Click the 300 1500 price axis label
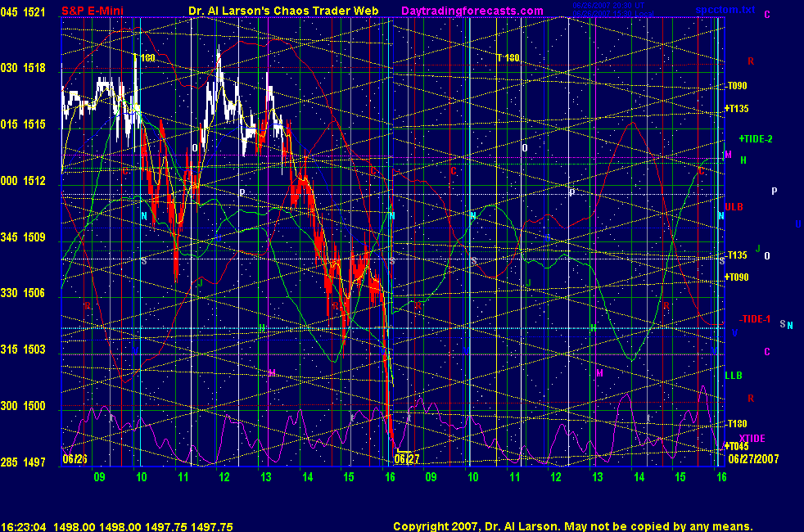This screenshot has height=532, width=804. click(x=23, y=405)
